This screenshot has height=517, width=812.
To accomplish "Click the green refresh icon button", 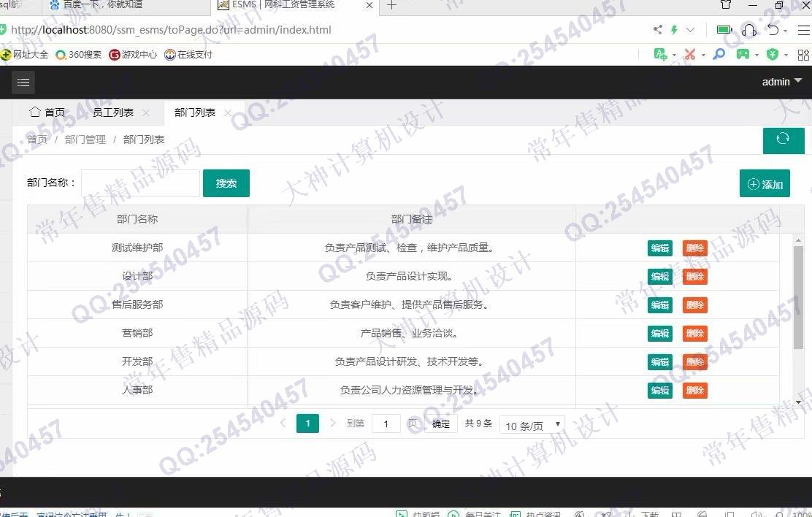I will (x=783, y=139).
